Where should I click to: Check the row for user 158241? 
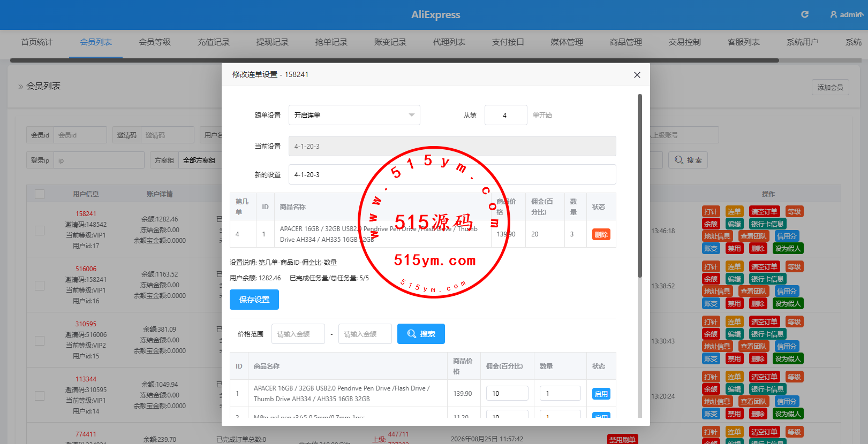coord(40,230)
